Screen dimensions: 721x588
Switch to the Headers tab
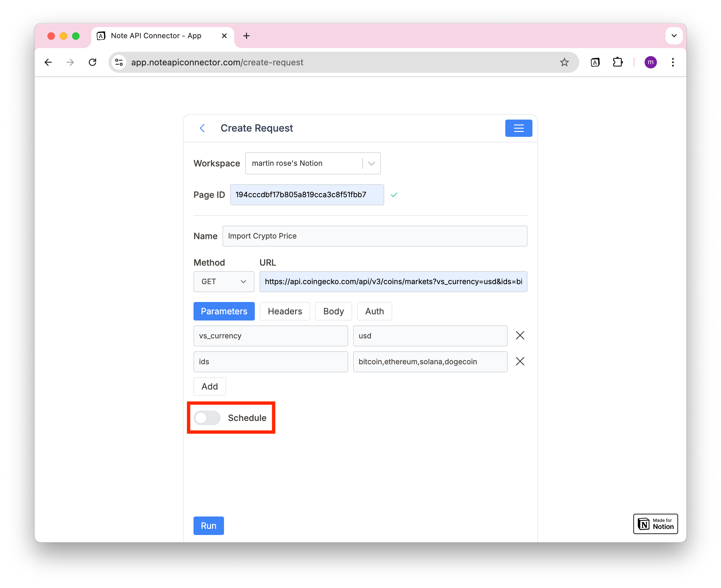(284, 311)
